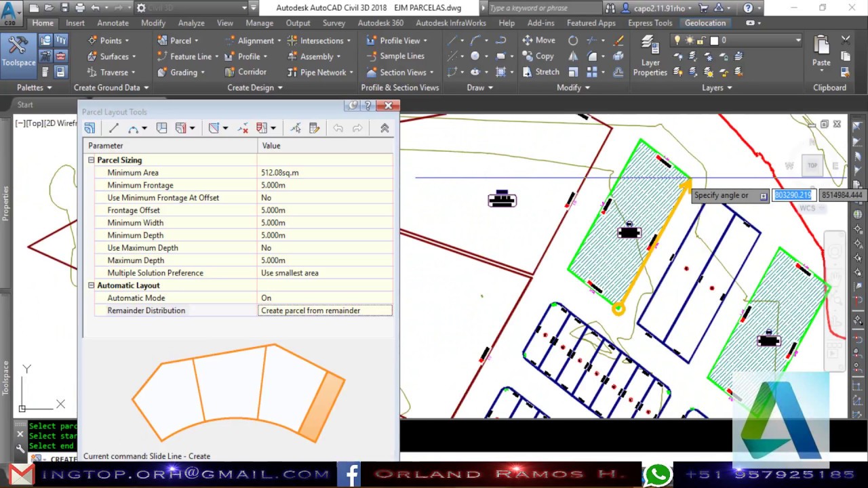Image resolution: width=868 pixels, height=488 pixels.
Task: Click the highlighted coordinate input 803290.219
Action: 793,195
